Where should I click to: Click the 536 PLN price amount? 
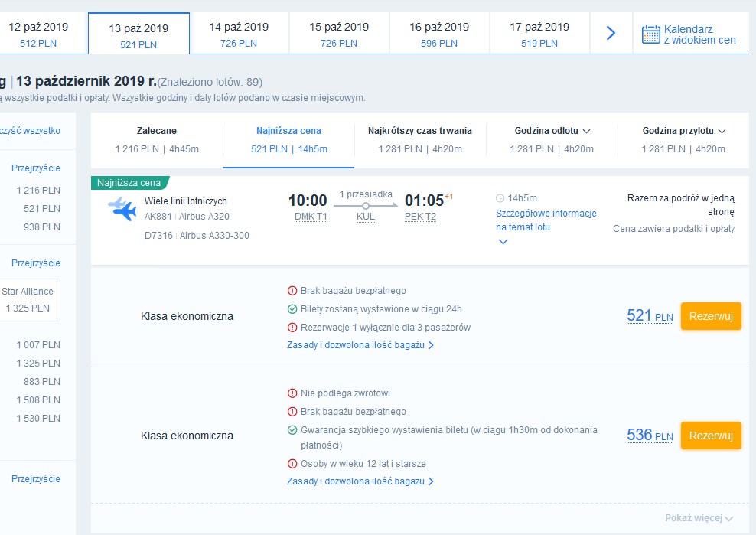(650, 435)
